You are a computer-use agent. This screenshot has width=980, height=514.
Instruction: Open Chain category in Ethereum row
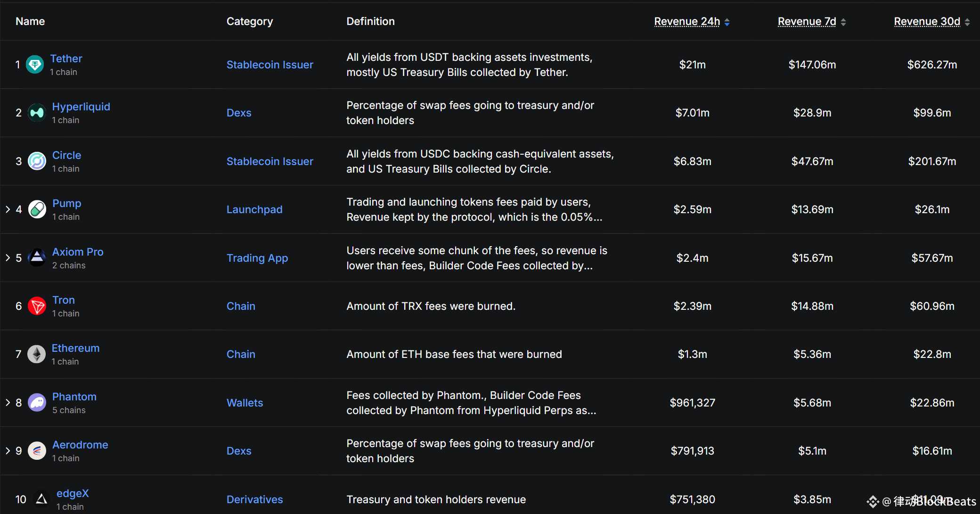point(241,354)
